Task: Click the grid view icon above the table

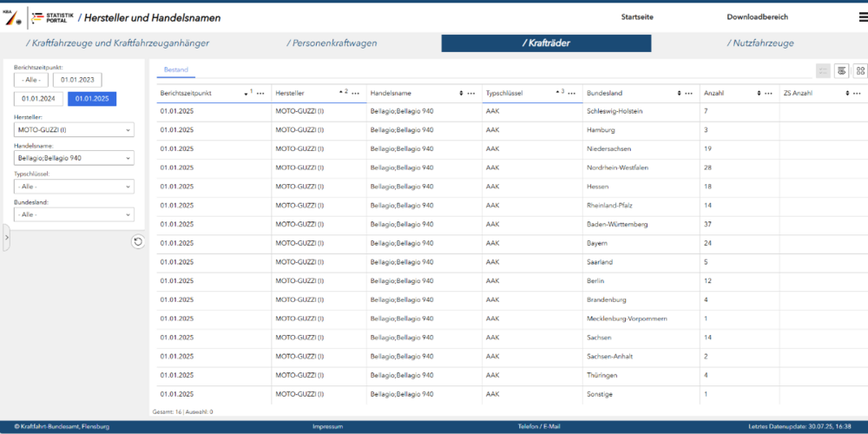Action: tap(860, 71)
